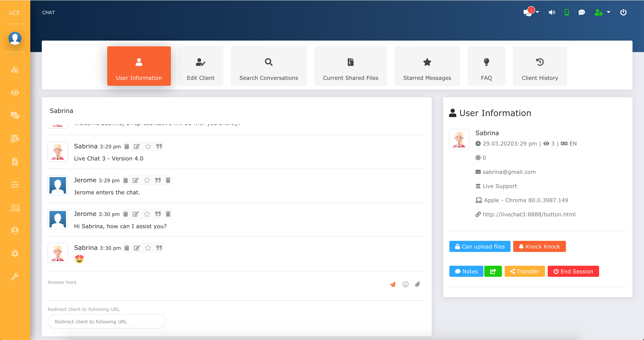Viewport: 644px width, 340px height.
Task: Click the paperclip attach file icon
Action: point(418,284)
